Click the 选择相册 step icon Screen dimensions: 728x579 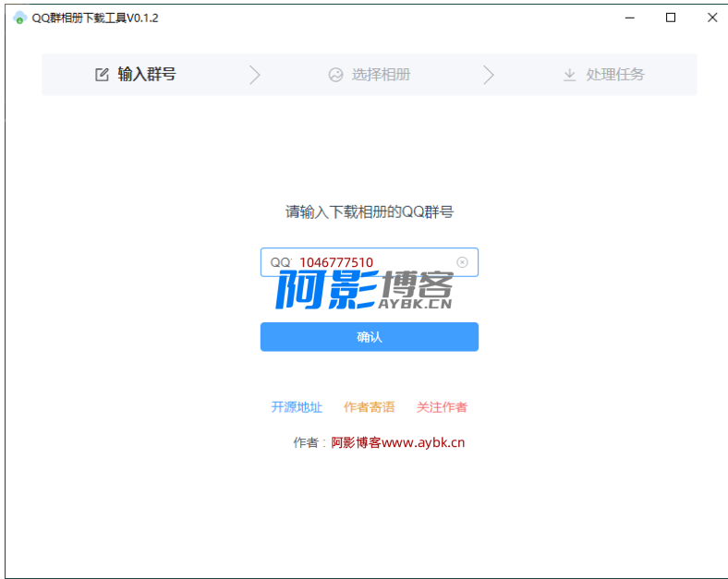335,75
